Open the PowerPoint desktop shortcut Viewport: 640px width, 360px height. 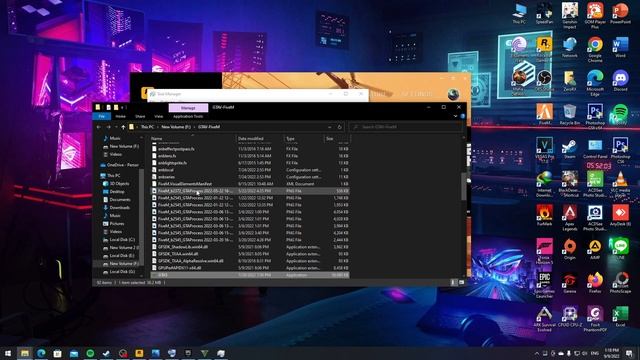(x=620, y=13)
